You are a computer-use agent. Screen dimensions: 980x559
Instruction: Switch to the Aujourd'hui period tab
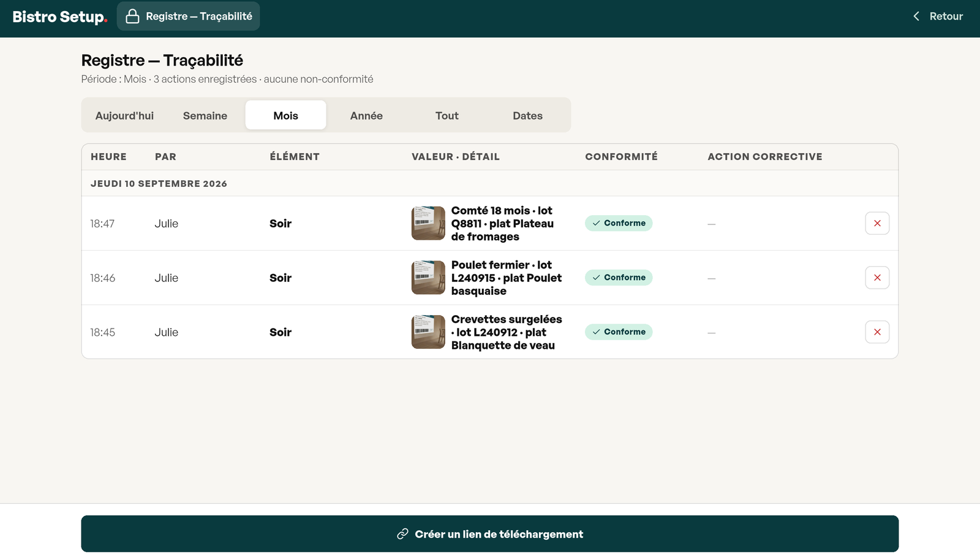tap(124, 115)
